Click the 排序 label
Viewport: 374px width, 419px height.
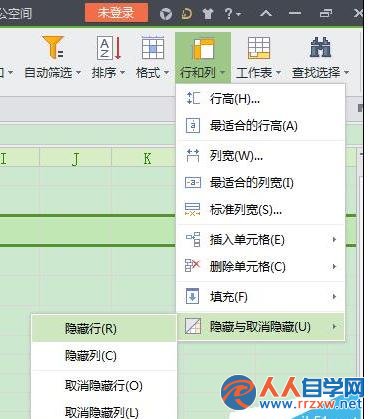(x=104, y=72)
